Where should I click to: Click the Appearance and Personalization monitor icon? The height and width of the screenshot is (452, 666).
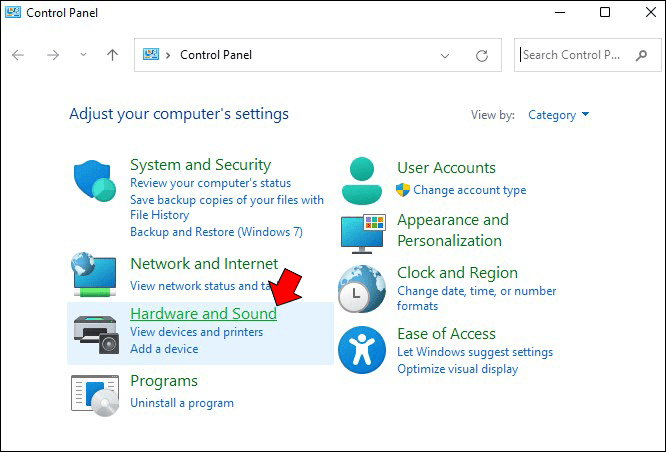[x=363, y=234]
